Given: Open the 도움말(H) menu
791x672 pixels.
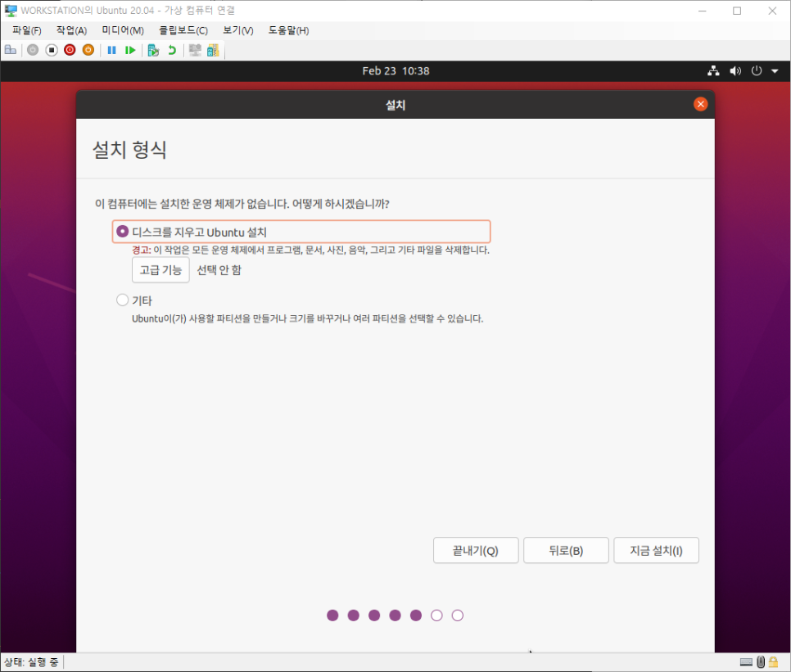Looking at the screenshot, I should coord(288,31).
